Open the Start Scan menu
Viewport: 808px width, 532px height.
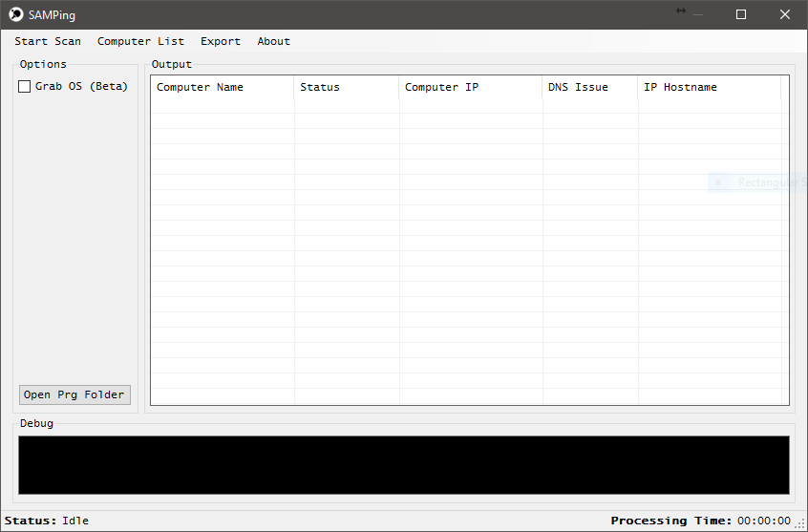tap(48, 41)
